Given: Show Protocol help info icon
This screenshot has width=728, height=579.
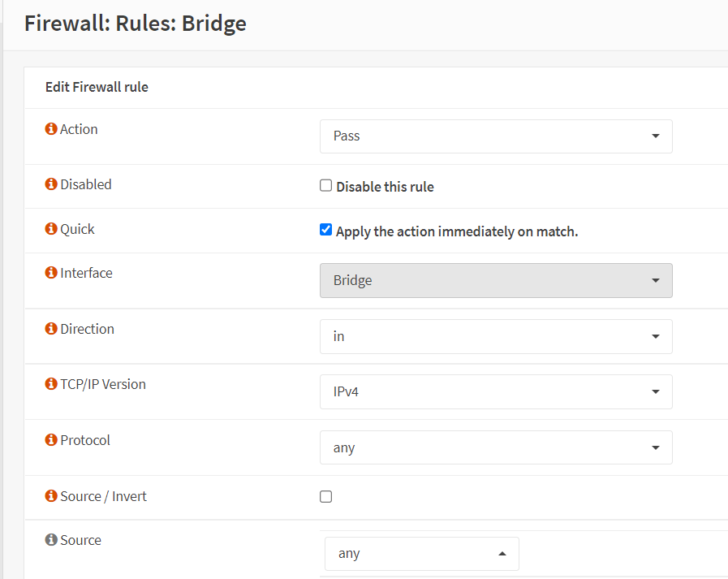Looking at the screenshot, I should (x=51, y=440).
